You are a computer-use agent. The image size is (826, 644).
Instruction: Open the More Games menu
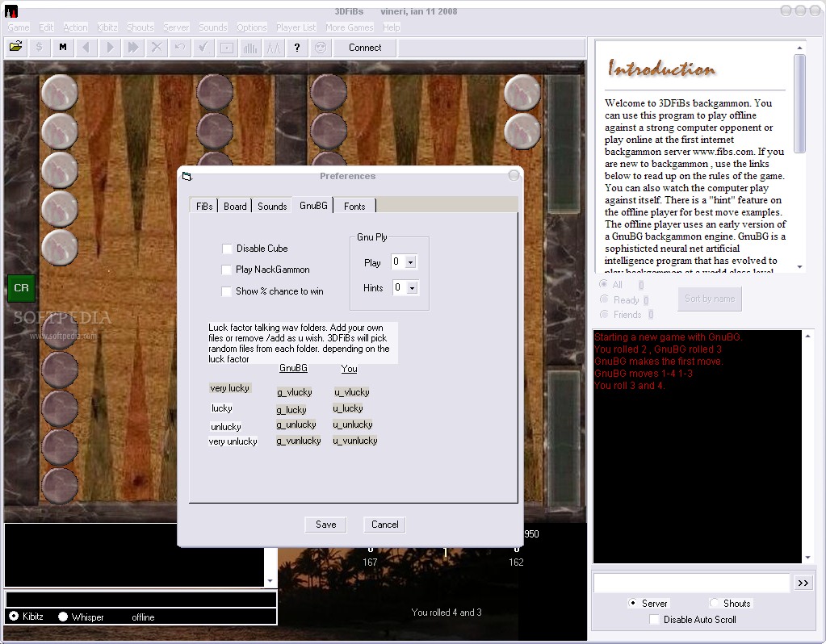tap(350, 27)
